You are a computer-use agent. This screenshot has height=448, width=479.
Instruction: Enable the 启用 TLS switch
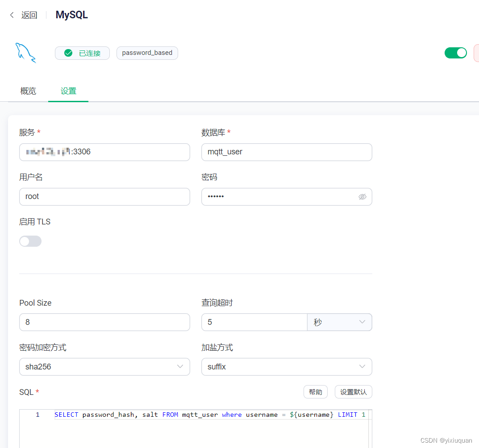tap(30, 241)
